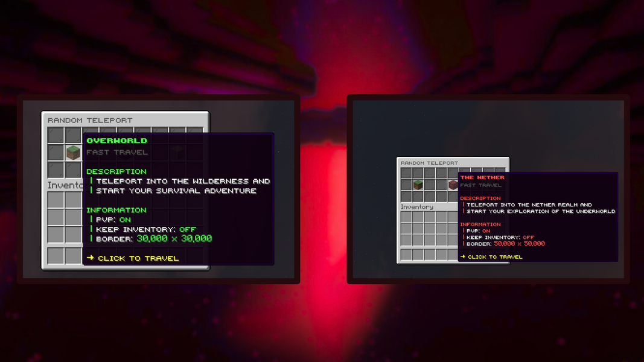The width and height of the screenshot is (644, 362).
Task: Click the red 'DESCRIPTION' heading
Action: point(480,198)
